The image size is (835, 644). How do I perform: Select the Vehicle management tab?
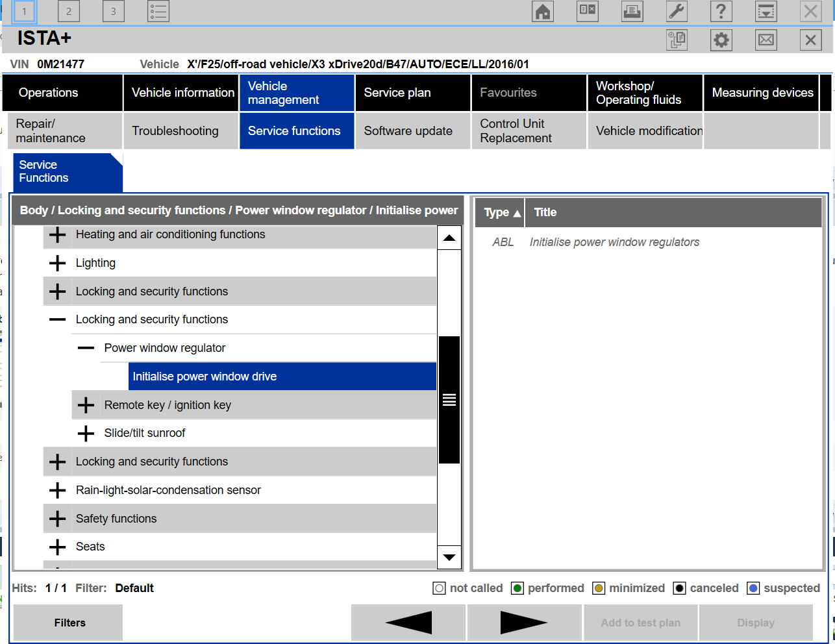click(297, 93)
